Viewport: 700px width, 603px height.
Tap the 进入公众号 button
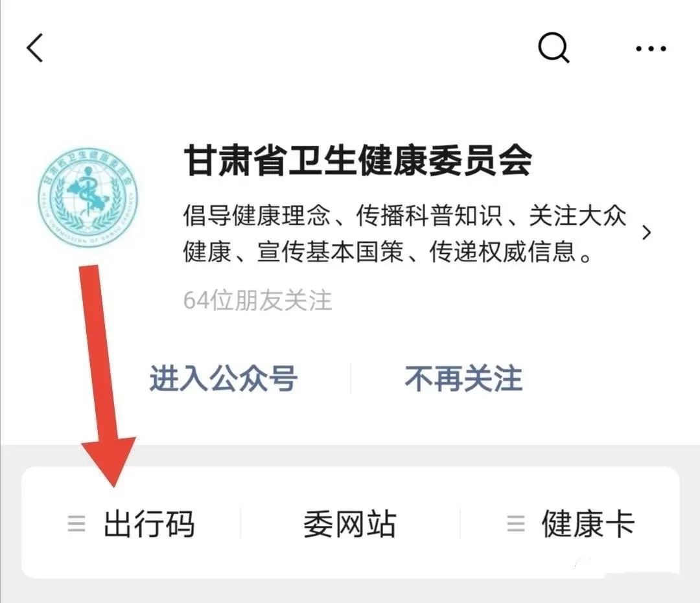click(224, 379)
